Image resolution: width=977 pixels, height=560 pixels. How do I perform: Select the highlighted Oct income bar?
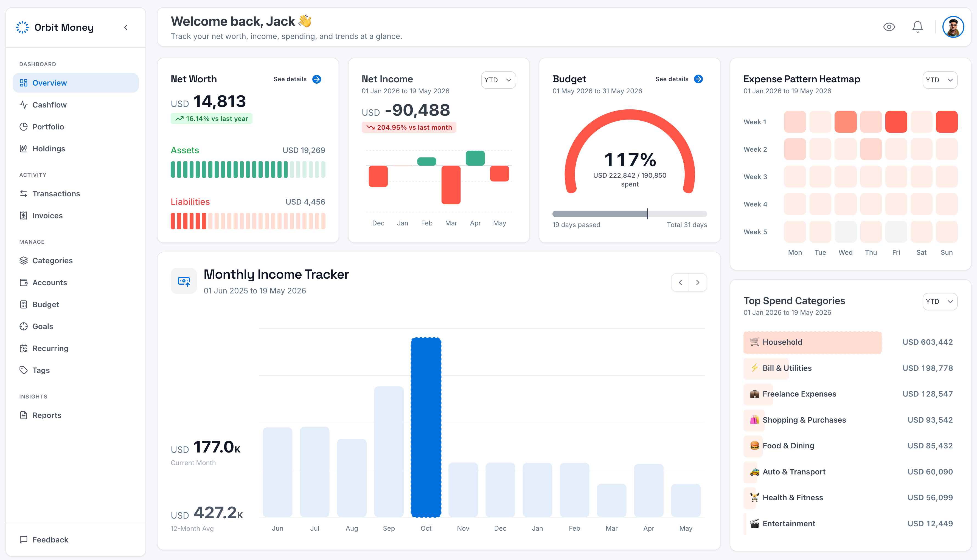tap(426, 427)
